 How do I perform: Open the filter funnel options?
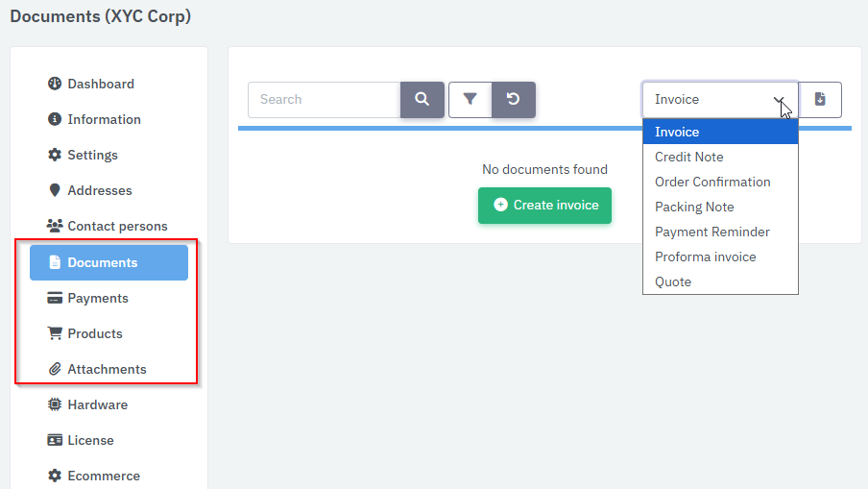point(470,99)
